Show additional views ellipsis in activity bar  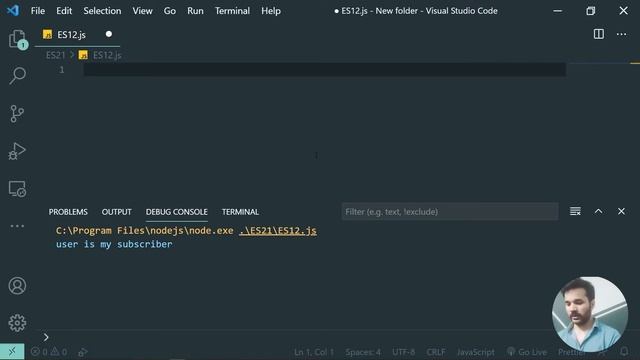(x=17, y=226)
